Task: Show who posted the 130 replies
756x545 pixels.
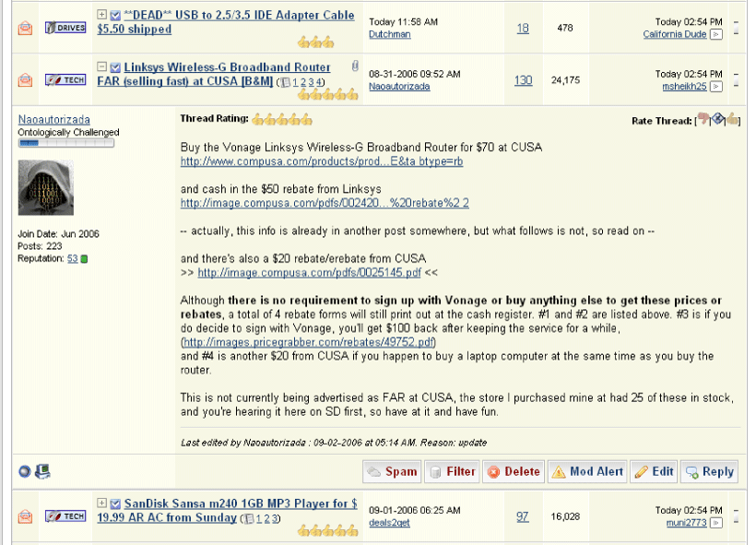Action: (523, 80)
